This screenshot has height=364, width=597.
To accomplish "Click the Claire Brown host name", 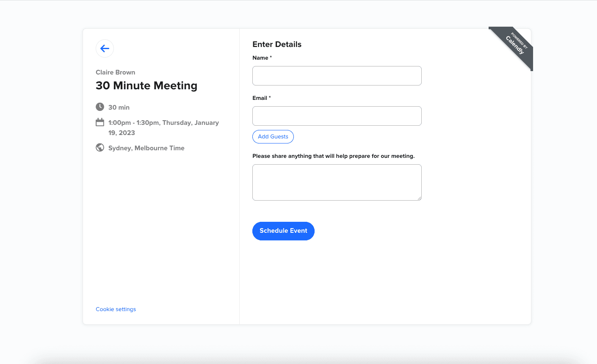I will coord(115,72).
